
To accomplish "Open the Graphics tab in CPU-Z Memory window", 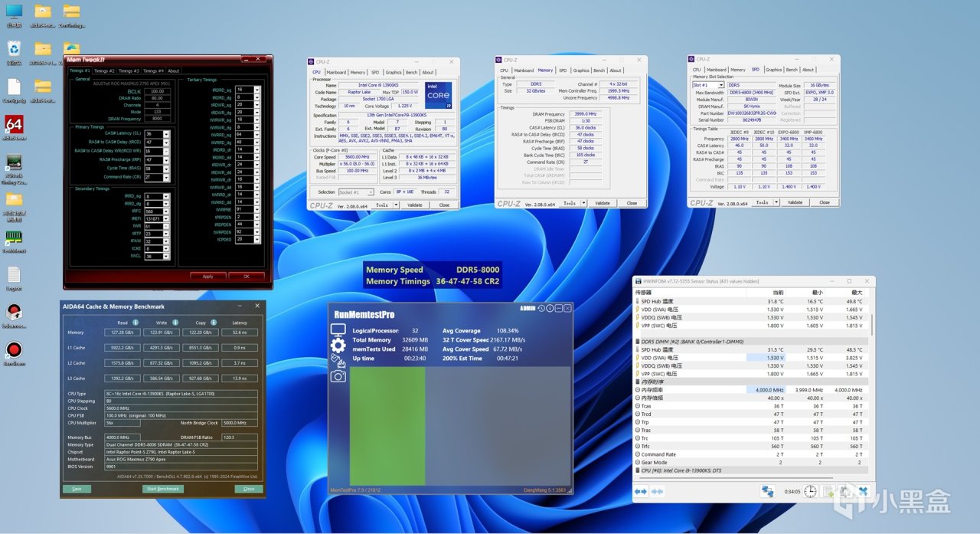I will [x=581, y=70].
